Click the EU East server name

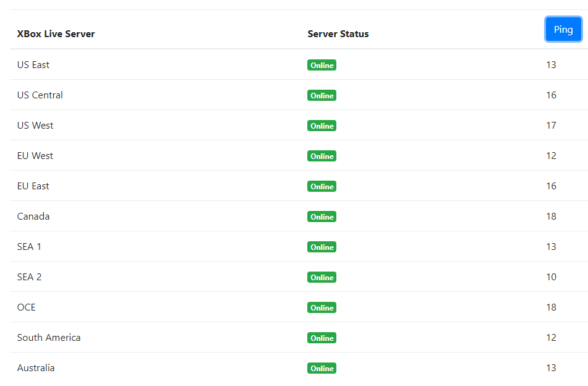tap(33, 186)
